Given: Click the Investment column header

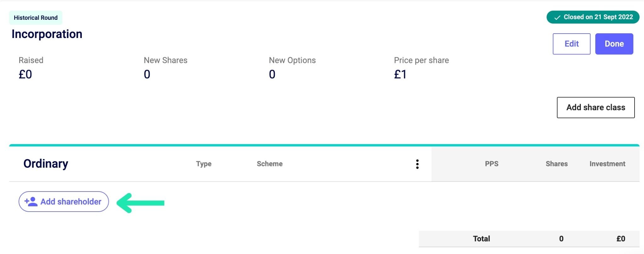Looking at the screenshot, I should click(x=607, y=164).
